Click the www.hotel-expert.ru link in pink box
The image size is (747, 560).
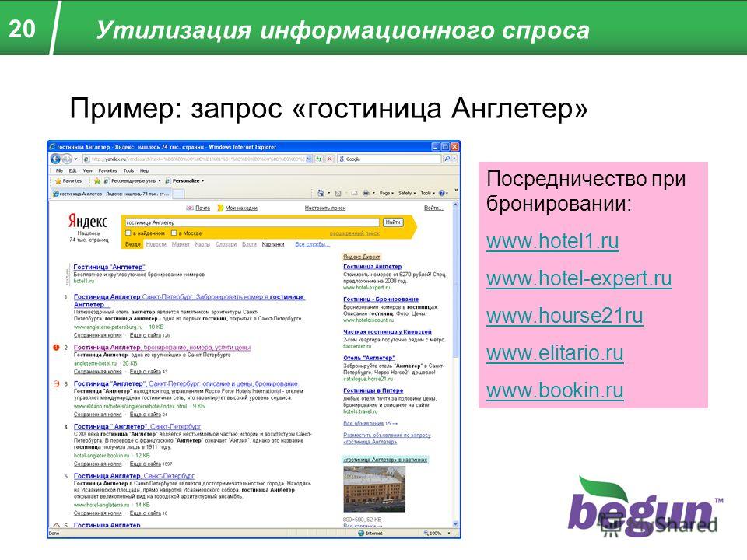click(x=579, y=278)
